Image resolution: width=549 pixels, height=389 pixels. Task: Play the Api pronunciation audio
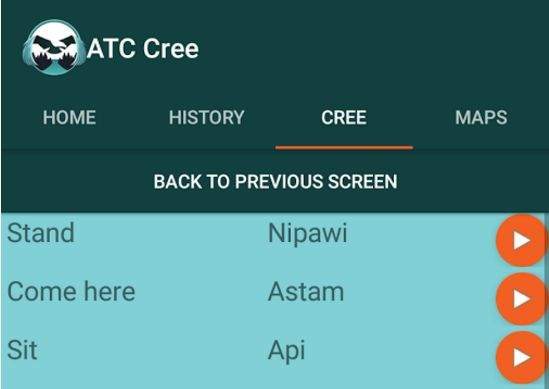(521, 357)
